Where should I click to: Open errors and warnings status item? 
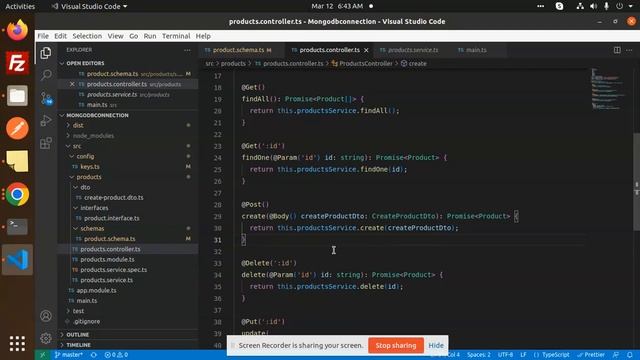pos(116,355)
